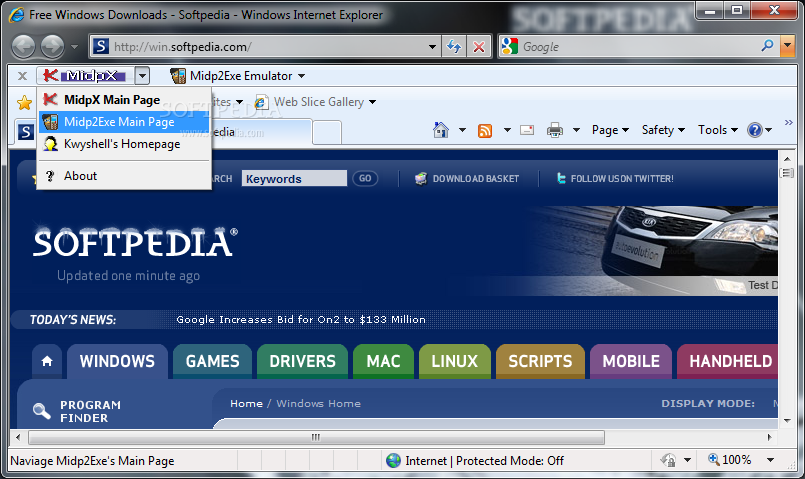Screen dimensions: 805x479
Task: Click Follow Us on Twitter link
Action: pos(615,179)
